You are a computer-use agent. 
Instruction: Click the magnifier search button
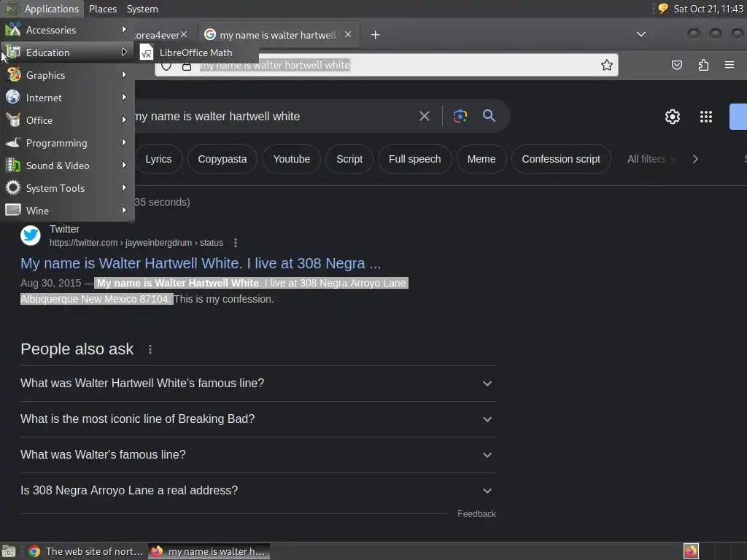tap(489, 116)
